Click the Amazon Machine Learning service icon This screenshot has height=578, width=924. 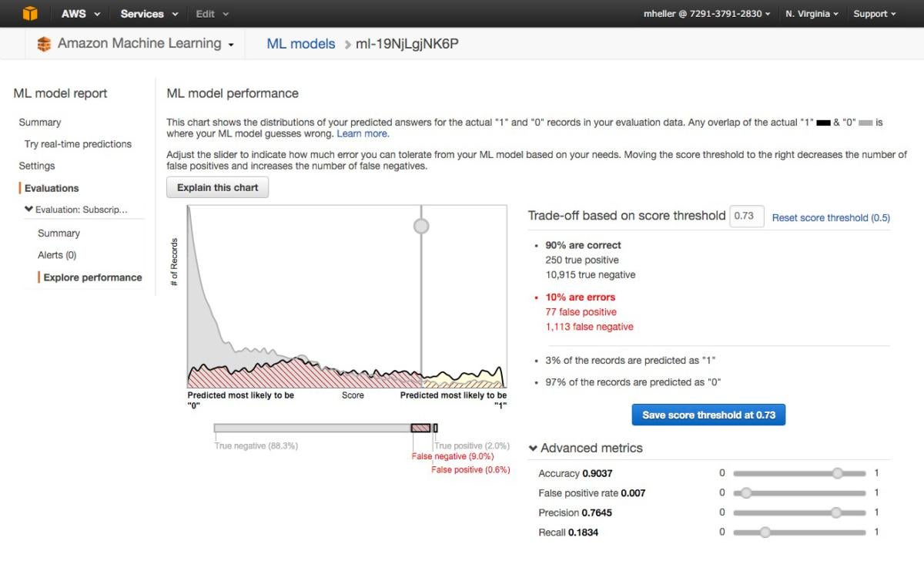pos(44,45)
